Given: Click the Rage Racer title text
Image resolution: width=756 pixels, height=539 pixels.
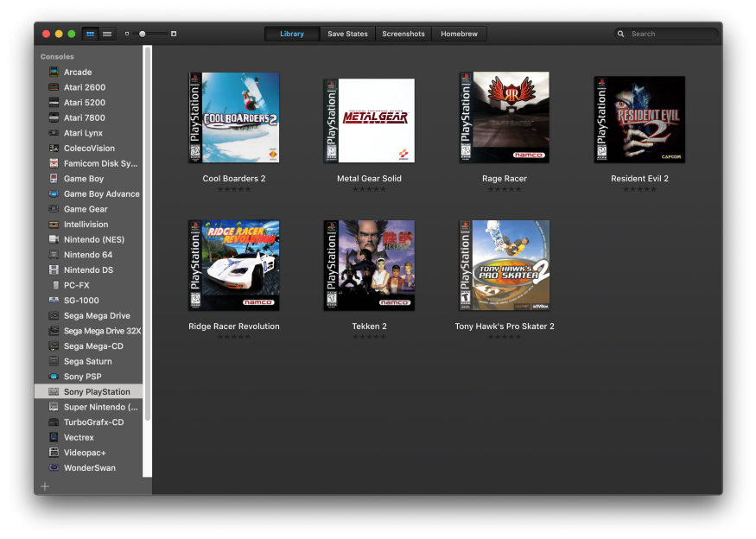Looking at the screenshot, I should (505, 179).
